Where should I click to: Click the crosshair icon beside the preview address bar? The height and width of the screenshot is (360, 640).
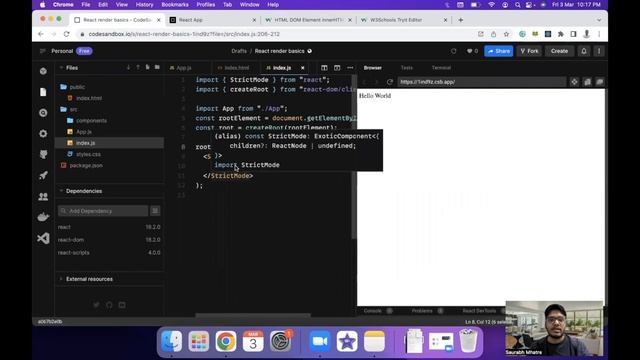click(x=574, y=82)
